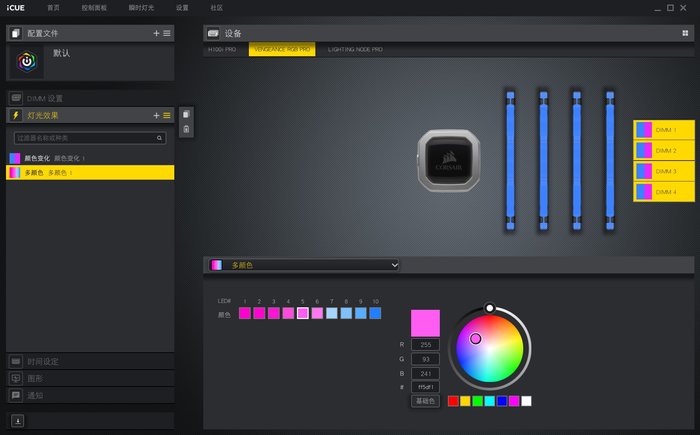Click the grid view icon in 设备 header
This screenshot has width=700, height=435.
pos(685,33)
